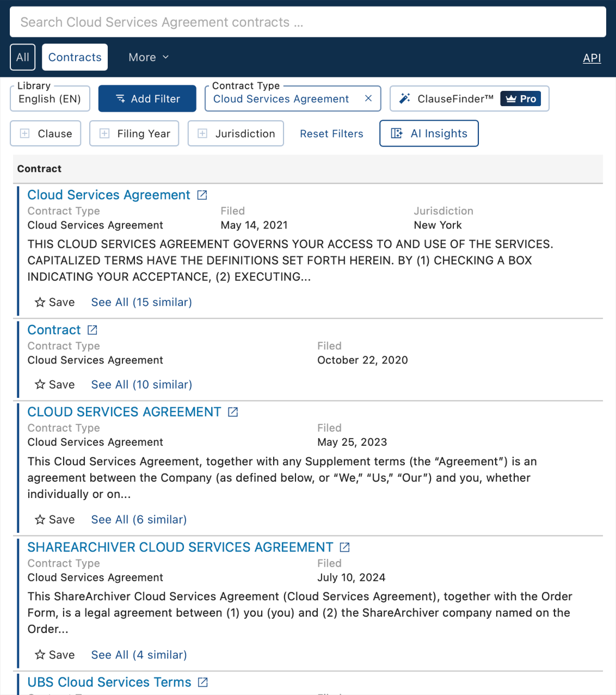The width and height of the screenshot is (616, 695).
Task: Click the AI Insights panel icon
Action: pyautogui.click(x=397, y=133)
